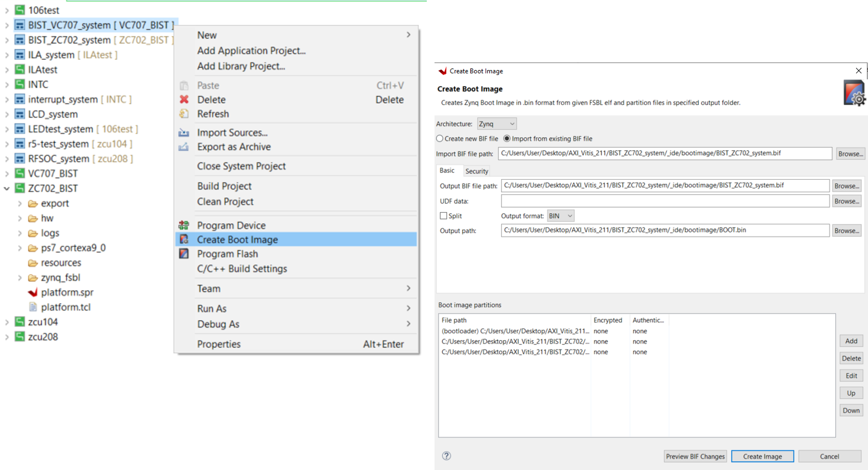Click the BIST_VC707_system project icon
The image size is (868, 470).
click(x=20, y=25)
